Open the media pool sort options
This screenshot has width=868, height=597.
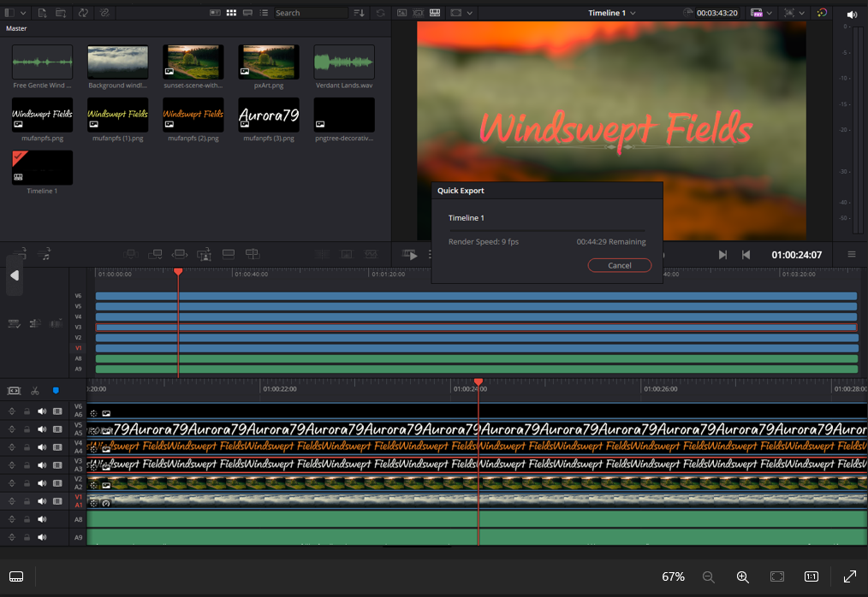[359, 13]
